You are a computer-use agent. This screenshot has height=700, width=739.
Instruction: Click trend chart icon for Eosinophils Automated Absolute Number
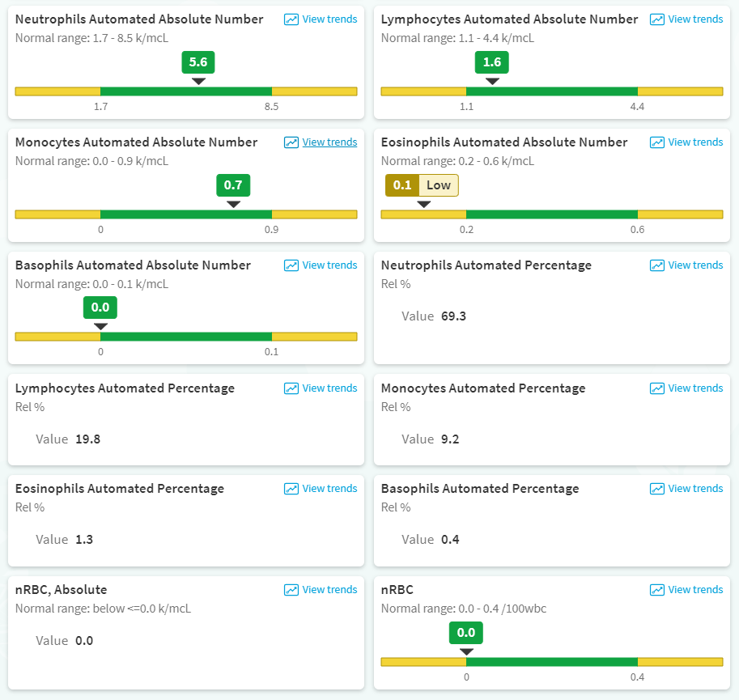click(657, 142)
